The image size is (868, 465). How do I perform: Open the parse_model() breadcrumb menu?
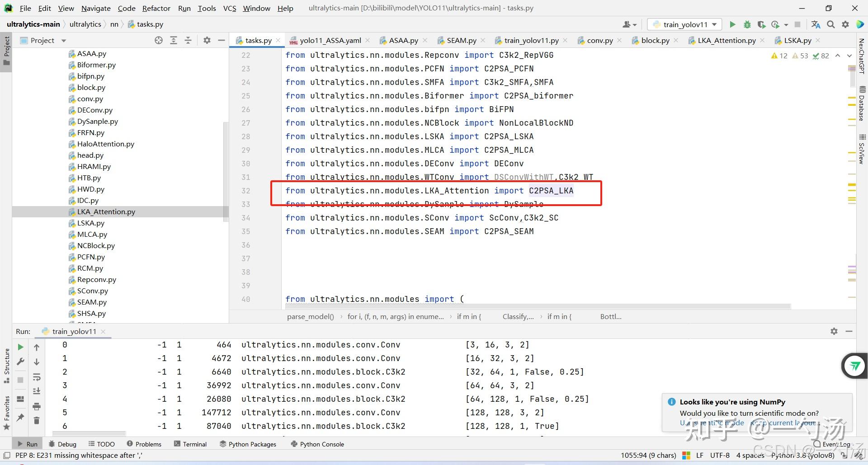tap(310, 316)
